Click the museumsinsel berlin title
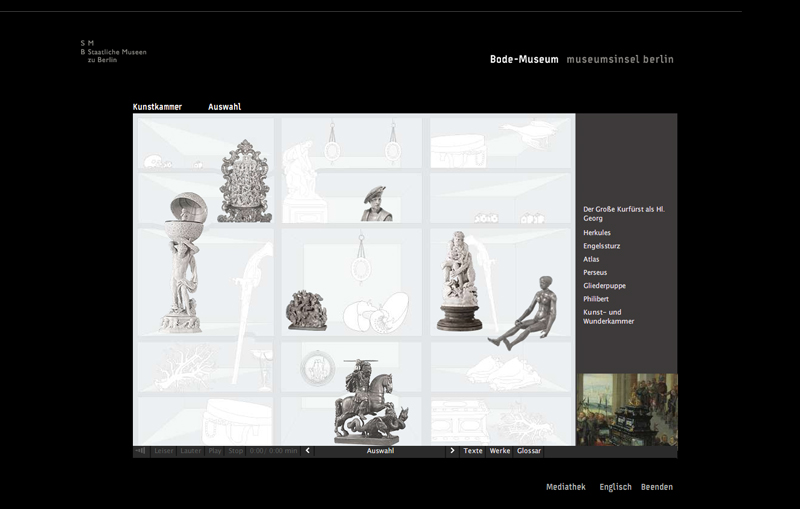 tap(620, 59)
